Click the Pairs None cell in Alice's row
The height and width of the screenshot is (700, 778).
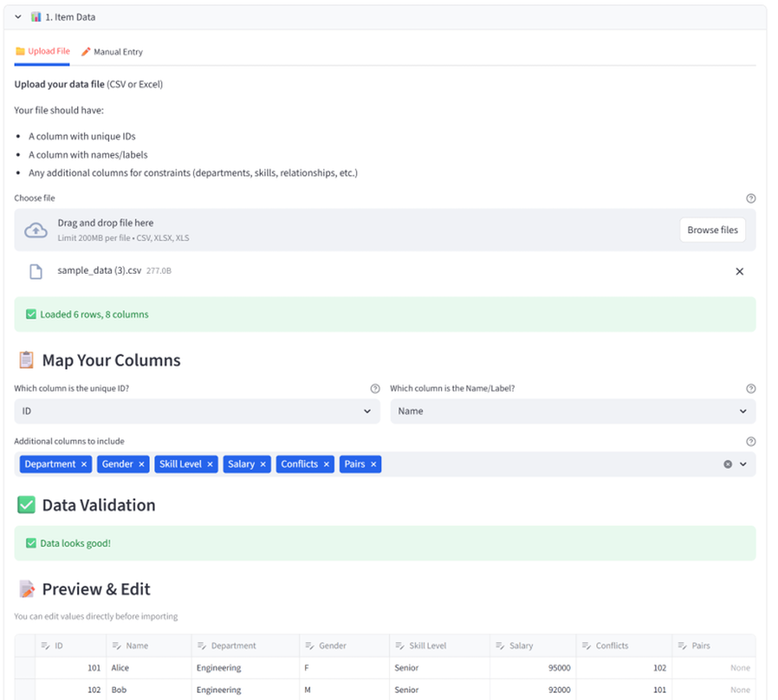point(714,668)
